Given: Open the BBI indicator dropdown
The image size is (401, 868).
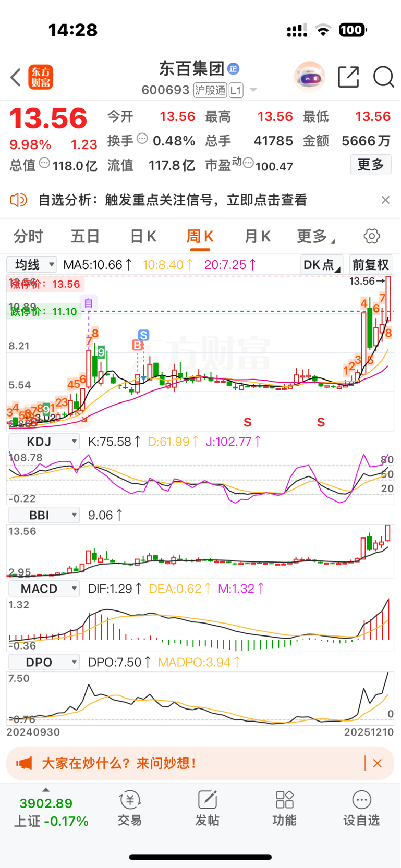Looking at the screenshot, I should pos(44,516).
